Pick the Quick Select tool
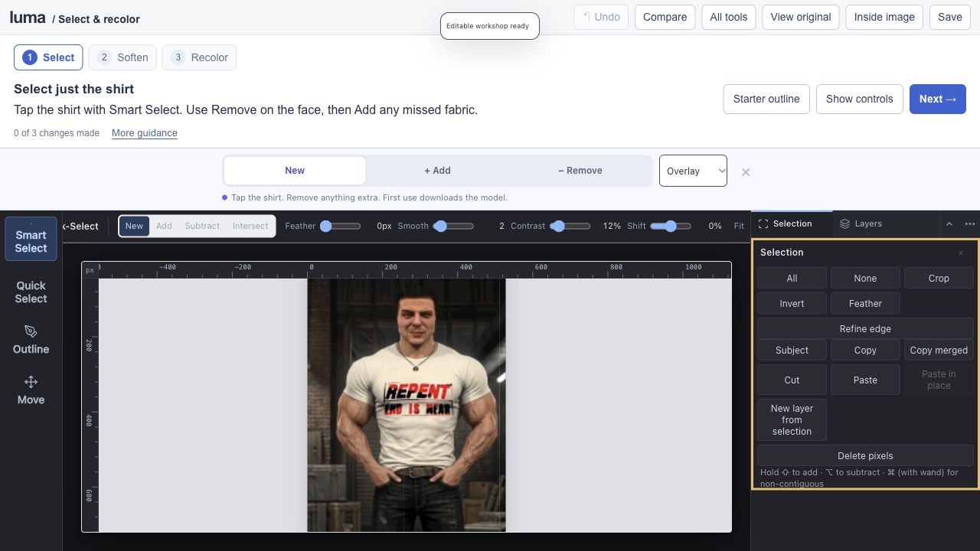The width and height of the screenshot is (980, 551). (x=31, y=292)
